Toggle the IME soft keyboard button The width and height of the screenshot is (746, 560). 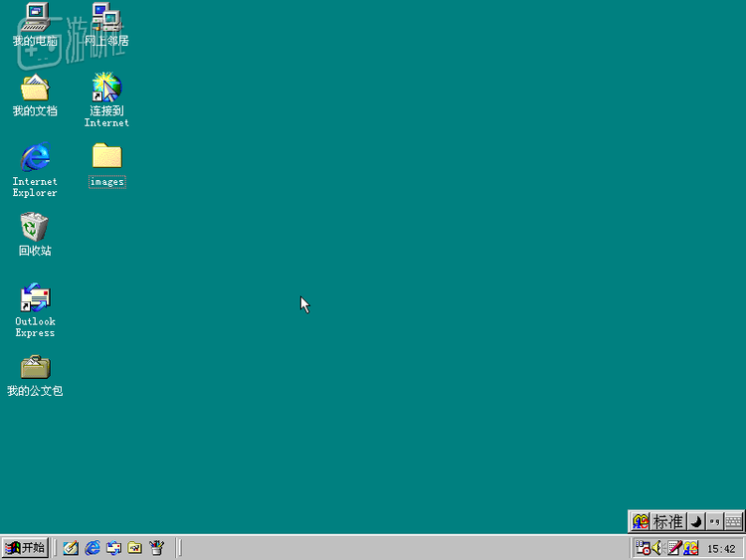[x=733, y=521]
